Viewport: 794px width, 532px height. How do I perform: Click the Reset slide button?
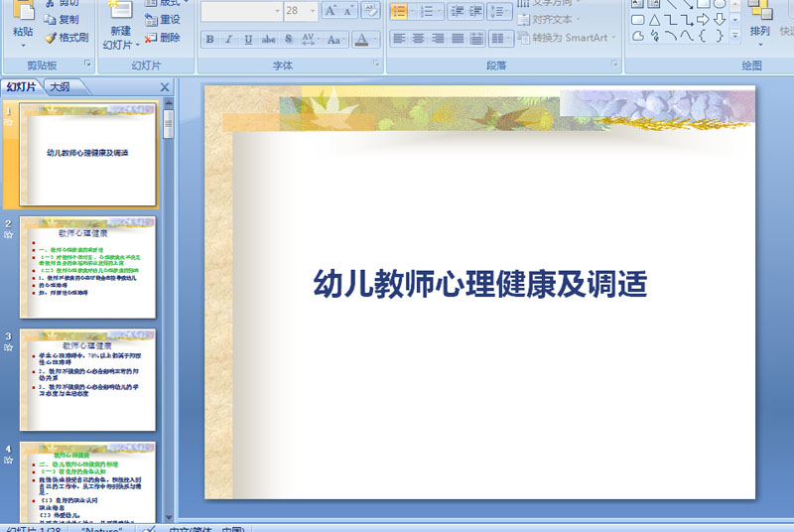163,20
